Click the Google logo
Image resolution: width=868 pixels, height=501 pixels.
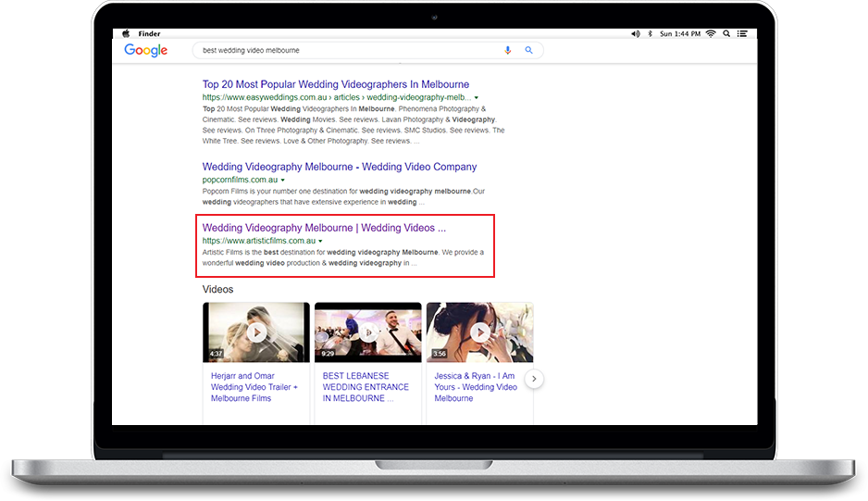pos(145,50)
